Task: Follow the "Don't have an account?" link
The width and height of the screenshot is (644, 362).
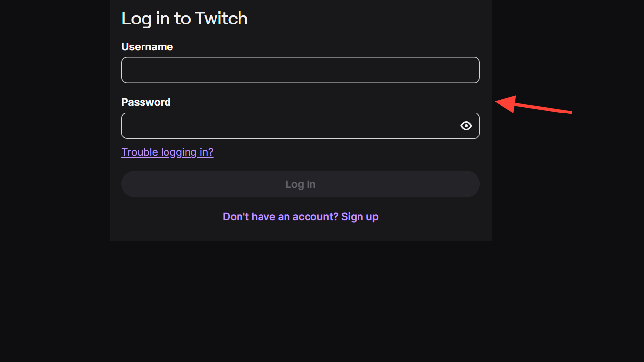Action: coord(280,216)
